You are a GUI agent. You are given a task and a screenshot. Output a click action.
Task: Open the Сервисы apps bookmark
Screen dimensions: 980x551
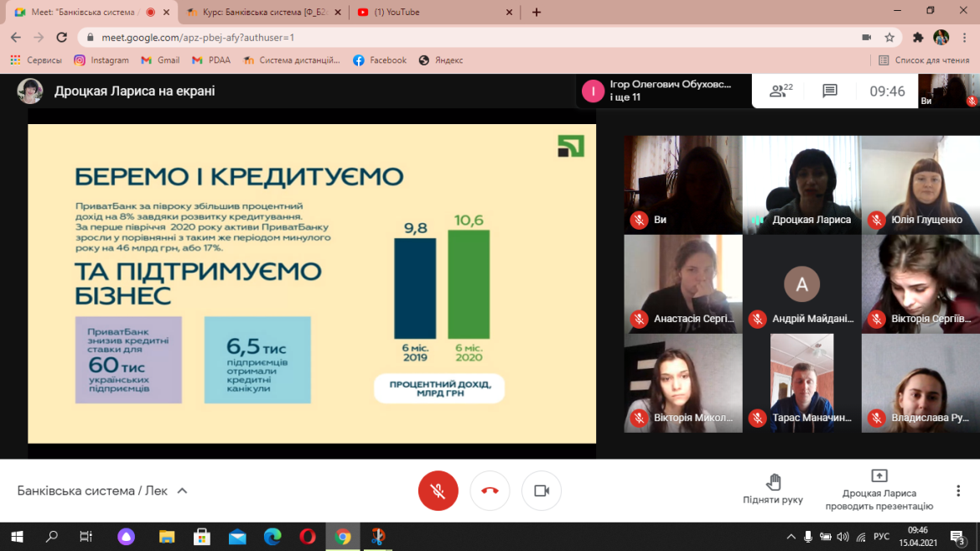point(35,60)
